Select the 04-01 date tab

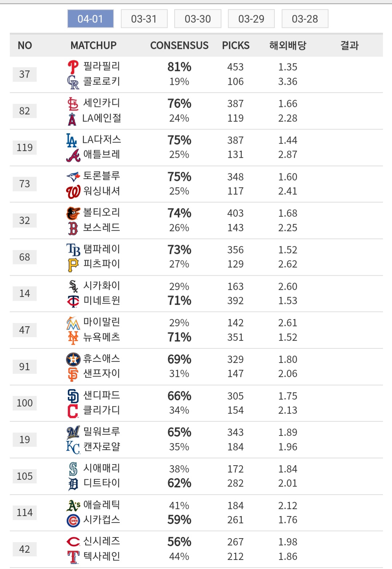click(x=90, y=19)
